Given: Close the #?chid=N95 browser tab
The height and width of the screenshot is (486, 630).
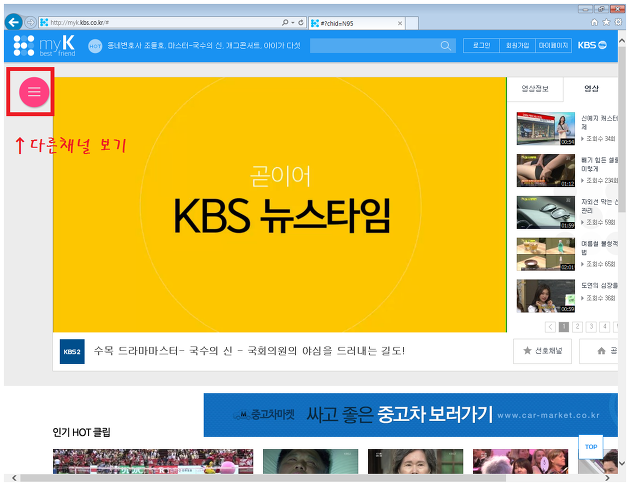Looking at the screenshot, I should coord(400,23).
